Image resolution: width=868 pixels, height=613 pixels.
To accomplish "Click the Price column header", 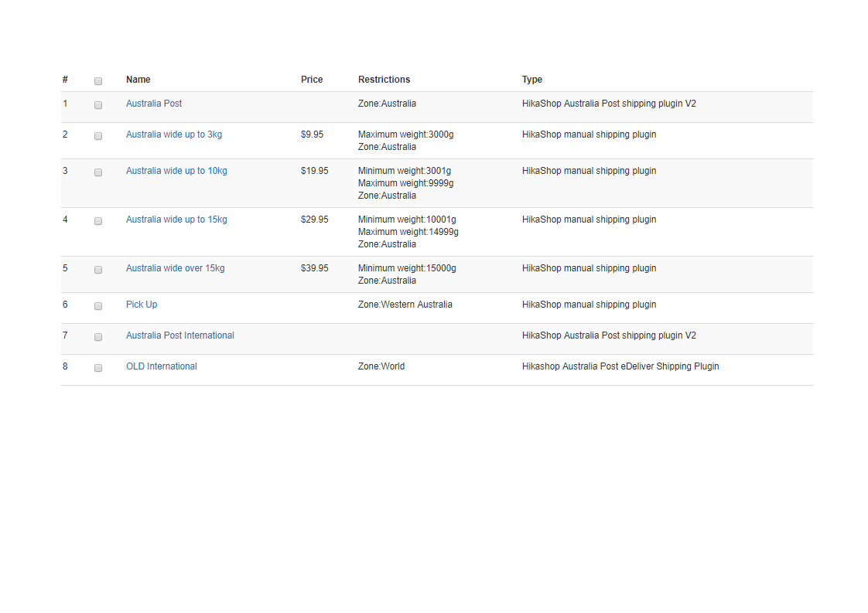I will point(312,80).
